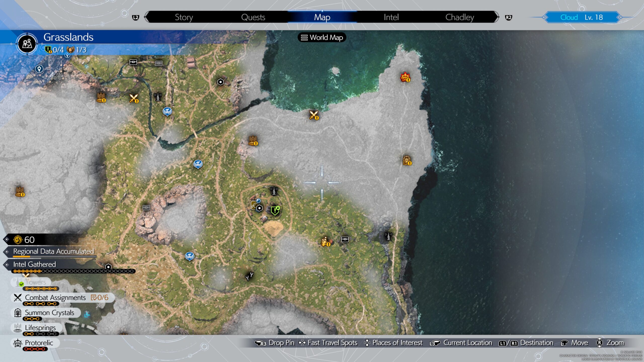This screenshot has height=362, width=644.
Task: Switch to the Chadley tab
Action: click(460, 17)
